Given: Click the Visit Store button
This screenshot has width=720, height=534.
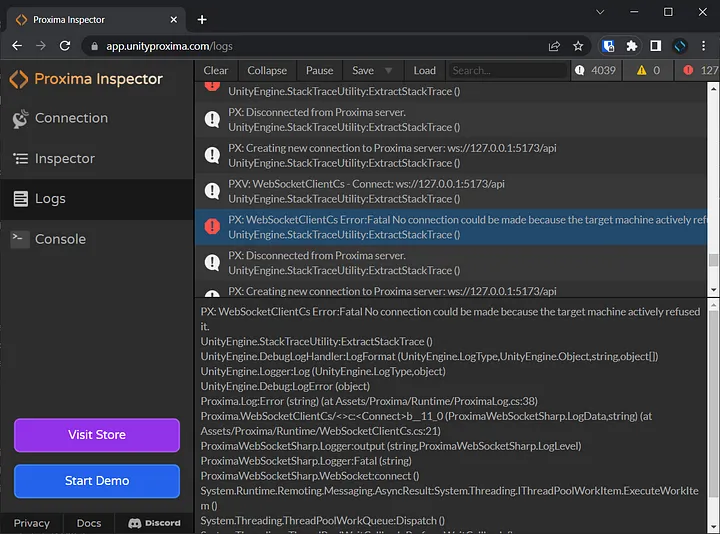Looking at the screenshot, I should (x=97, y=435).
